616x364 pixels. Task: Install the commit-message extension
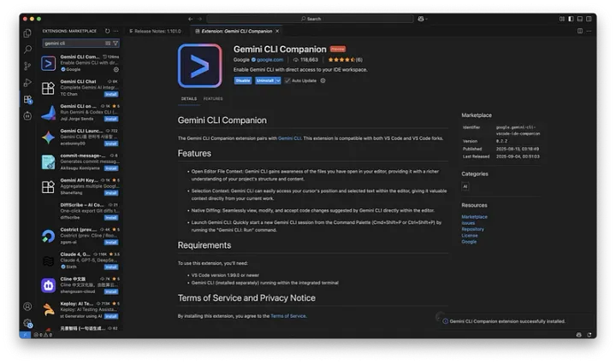(x=110, y=168)
